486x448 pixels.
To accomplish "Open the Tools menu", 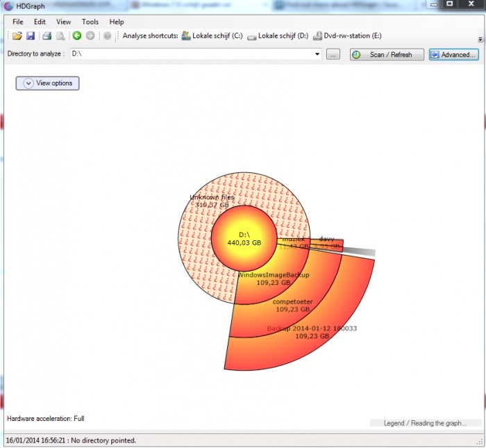I will (90, 22).
